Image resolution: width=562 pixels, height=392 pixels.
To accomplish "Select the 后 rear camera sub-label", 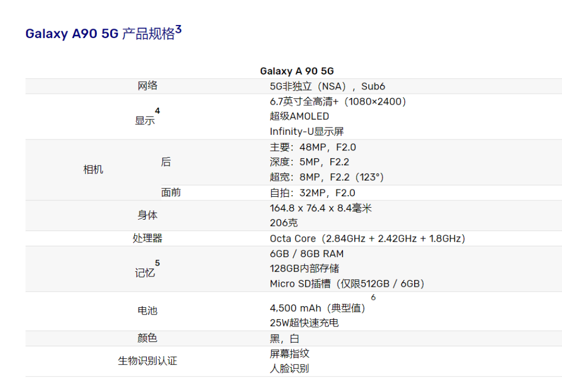I will pyautogui.click(x=167, y=162).
